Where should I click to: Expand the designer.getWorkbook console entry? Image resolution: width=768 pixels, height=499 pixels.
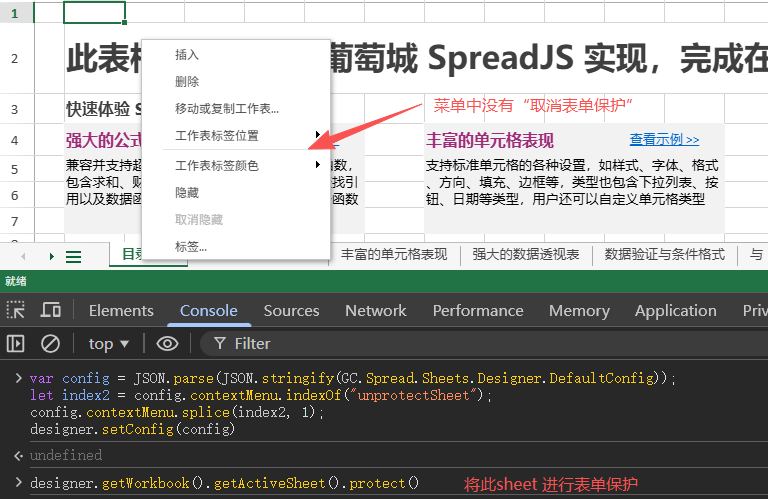click(19, 483)
